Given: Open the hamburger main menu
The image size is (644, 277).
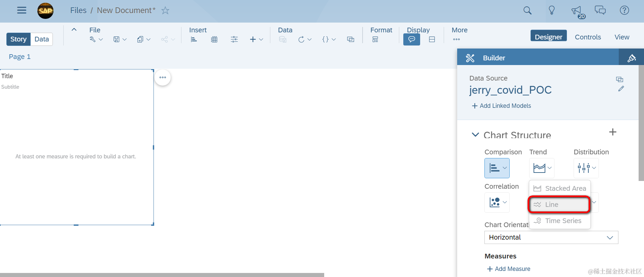Looking at the screenshot, I should 22,10.
